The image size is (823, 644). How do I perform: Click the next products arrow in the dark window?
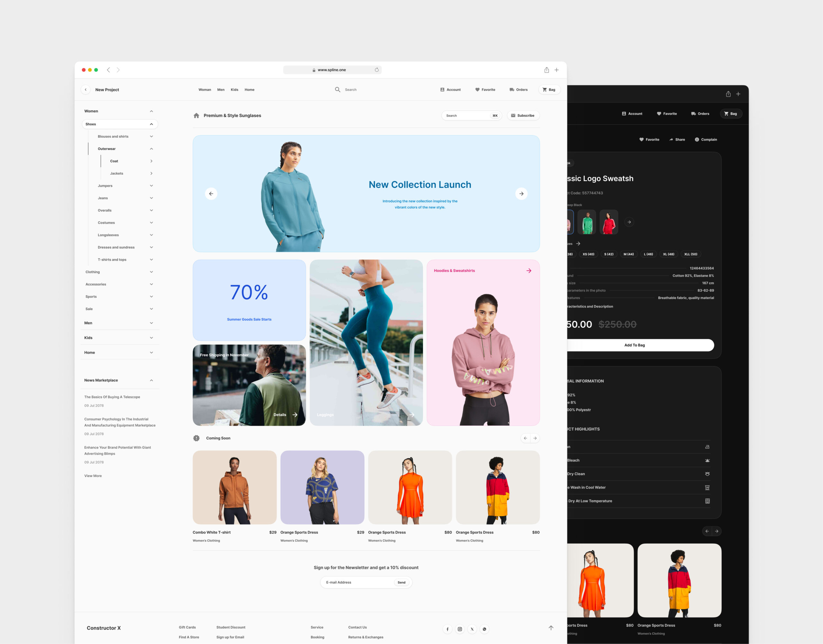pos(717,531)
